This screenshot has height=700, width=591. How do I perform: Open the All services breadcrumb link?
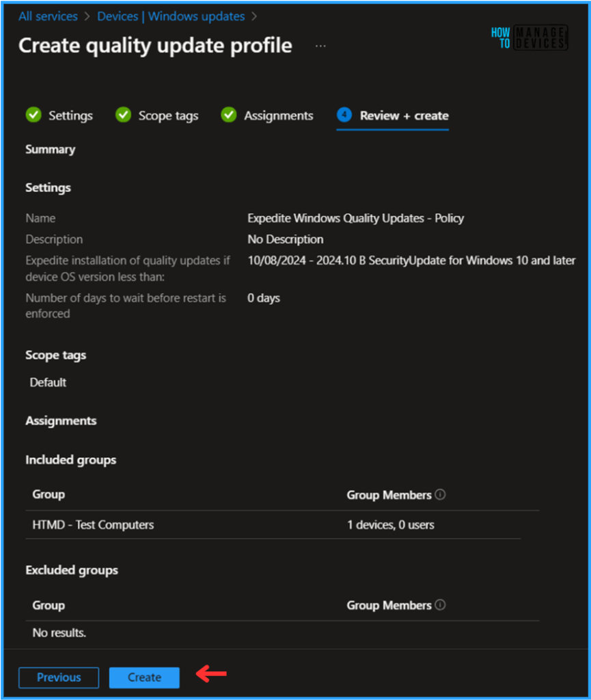(x=49, y=16)
